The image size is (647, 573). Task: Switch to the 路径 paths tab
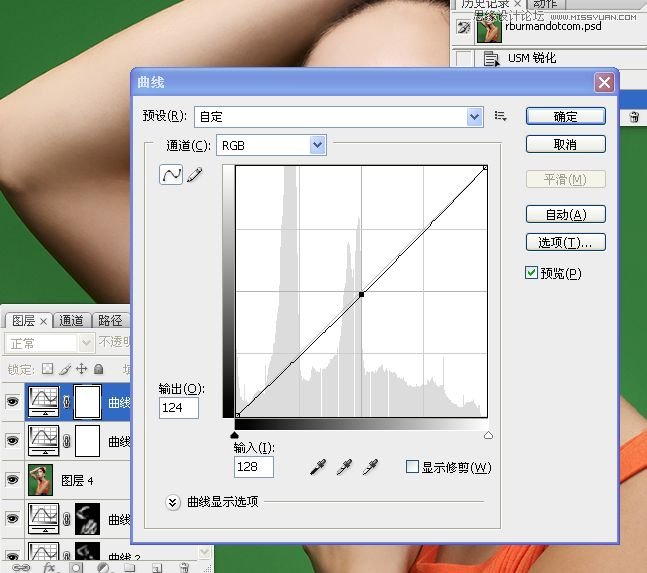point(110,321)
